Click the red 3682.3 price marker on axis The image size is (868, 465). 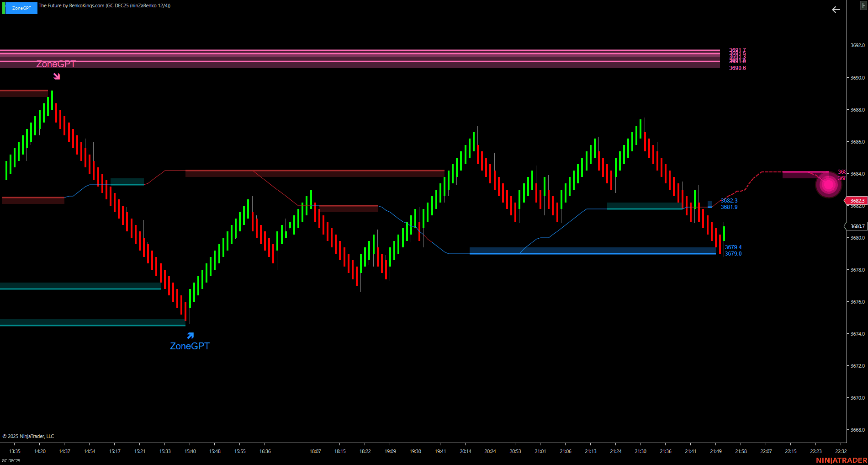[856, 201]
